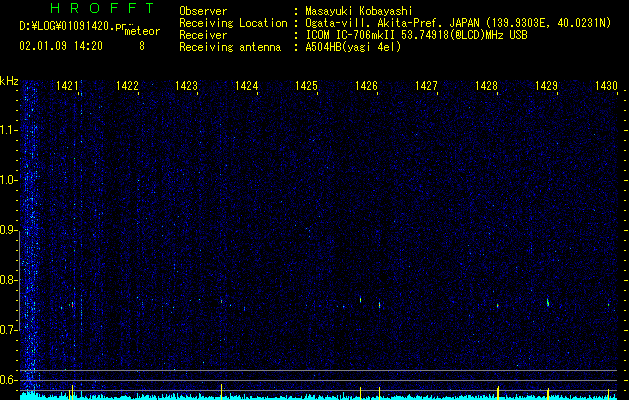Select the 1424 time marker

point(246,86)
